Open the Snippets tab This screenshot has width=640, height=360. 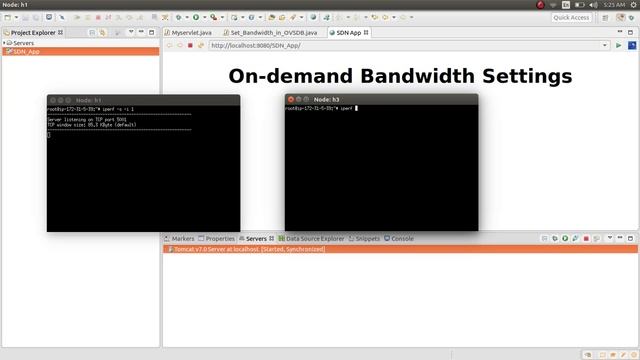click(x=364, y=238)
